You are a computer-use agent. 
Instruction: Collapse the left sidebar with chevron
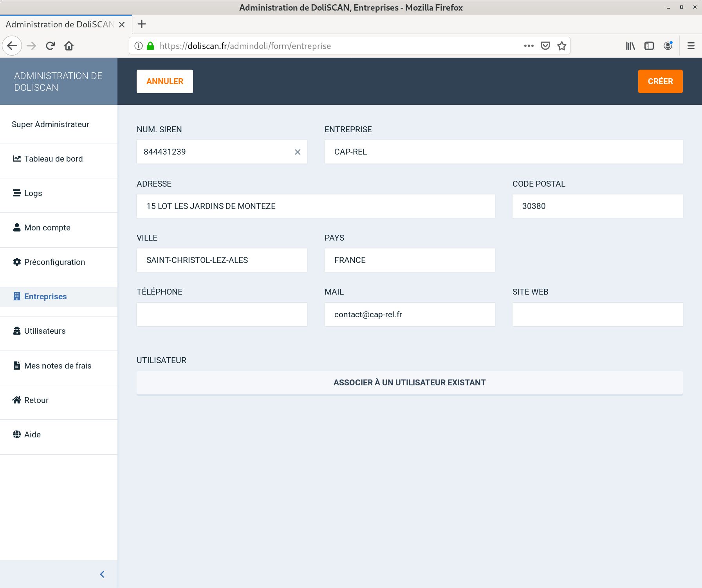(x=102, y=574)
